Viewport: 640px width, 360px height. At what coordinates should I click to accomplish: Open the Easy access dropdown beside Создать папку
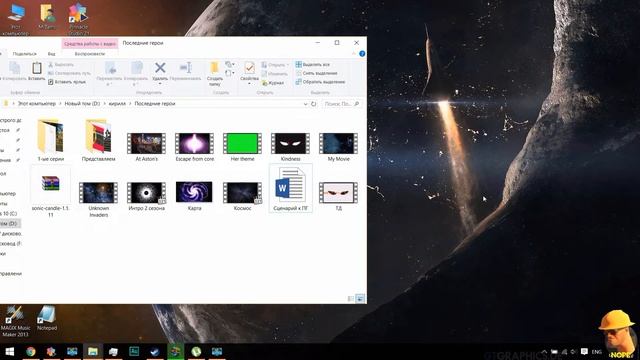pyautogui.click(x=233, y=73)
